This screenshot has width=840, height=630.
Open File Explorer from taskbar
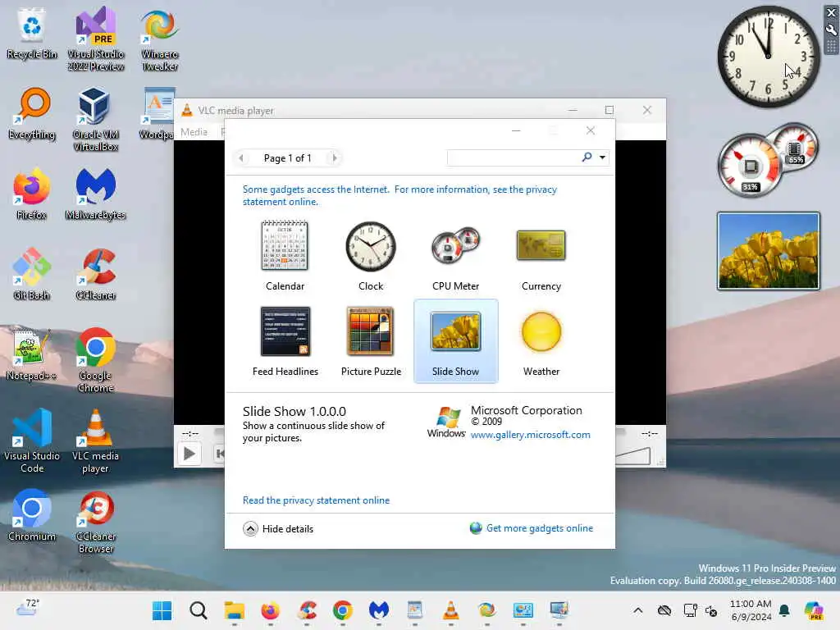[x=234, y=610]
